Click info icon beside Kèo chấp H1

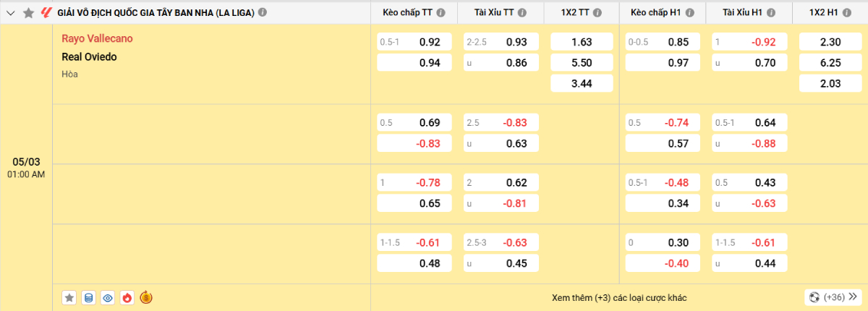[x=690, y=13]
